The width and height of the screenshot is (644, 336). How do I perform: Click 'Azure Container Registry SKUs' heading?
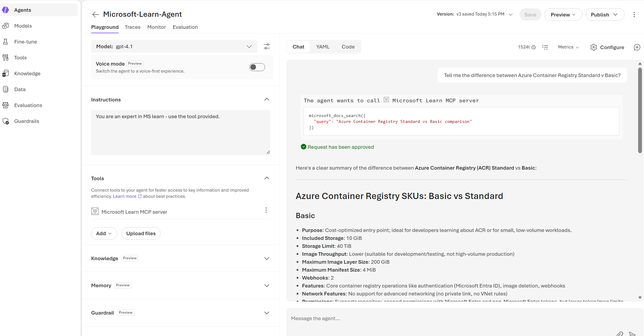pyautogui.click(x=399, y=196)
